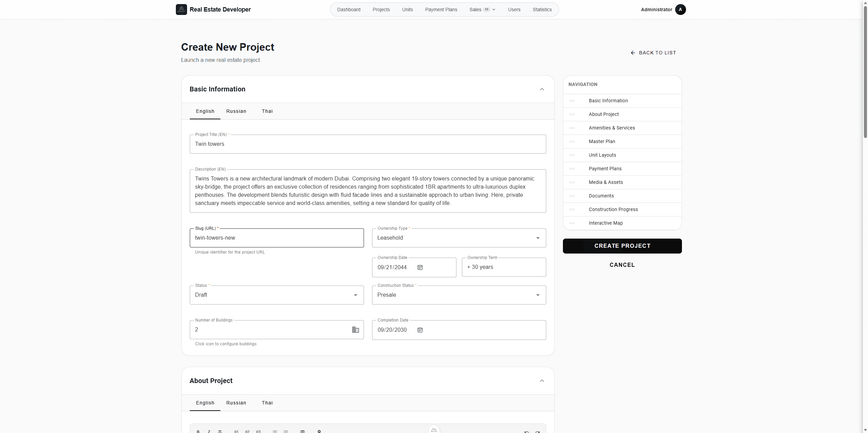Screen dimensions: 868x433
Task: Click the configure buildings icon
Action: tap(355, 330)
